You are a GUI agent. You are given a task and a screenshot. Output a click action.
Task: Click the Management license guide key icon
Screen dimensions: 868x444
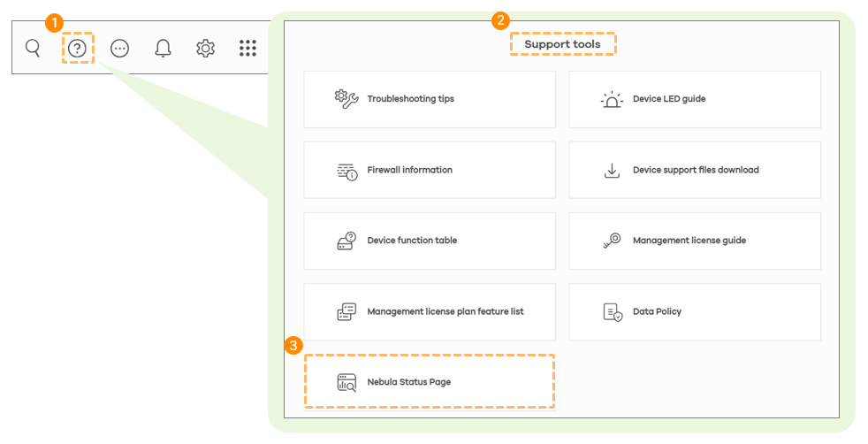(612, 241)
